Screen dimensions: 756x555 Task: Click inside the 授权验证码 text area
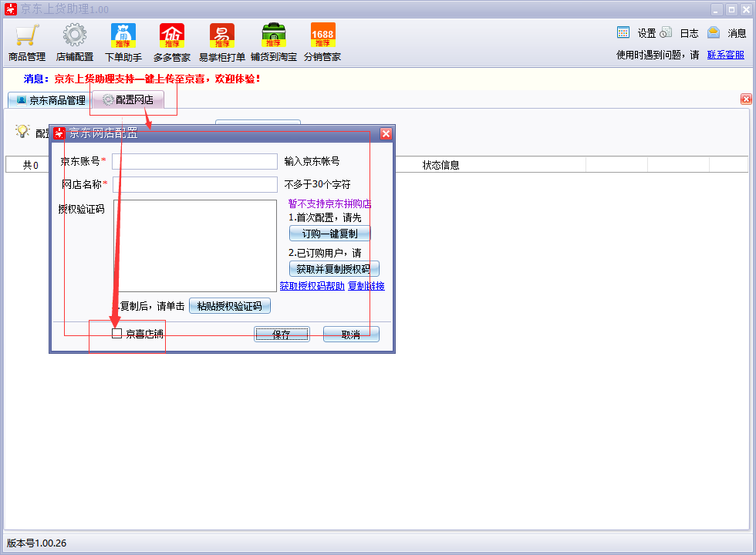click(194, 246)
